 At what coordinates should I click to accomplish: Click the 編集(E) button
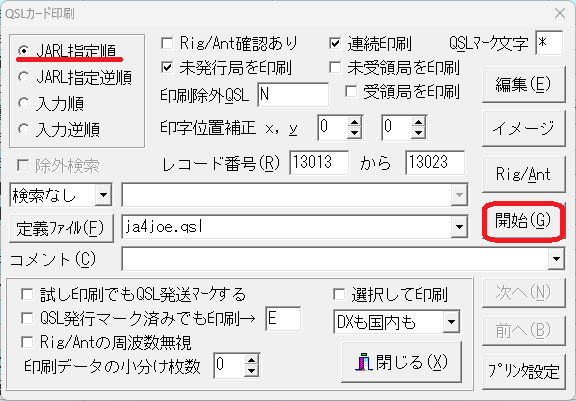click(x=523, y=84)
